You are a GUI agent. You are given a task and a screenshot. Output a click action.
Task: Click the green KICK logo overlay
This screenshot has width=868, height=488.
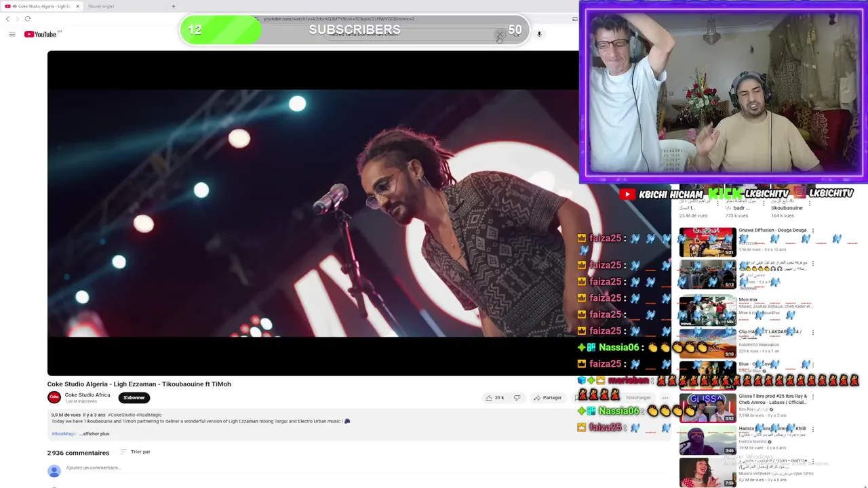724,195
